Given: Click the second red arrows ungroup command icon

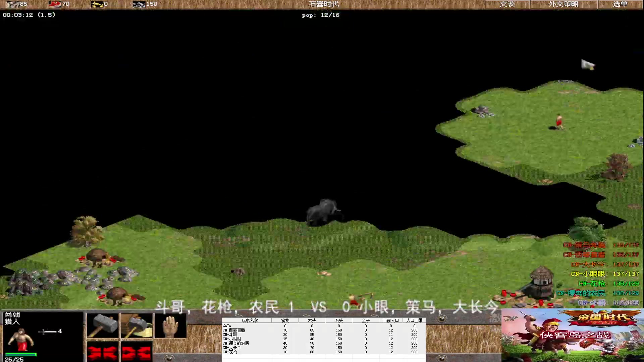Looking at the screenshot, I should click(x=137, y=352).
